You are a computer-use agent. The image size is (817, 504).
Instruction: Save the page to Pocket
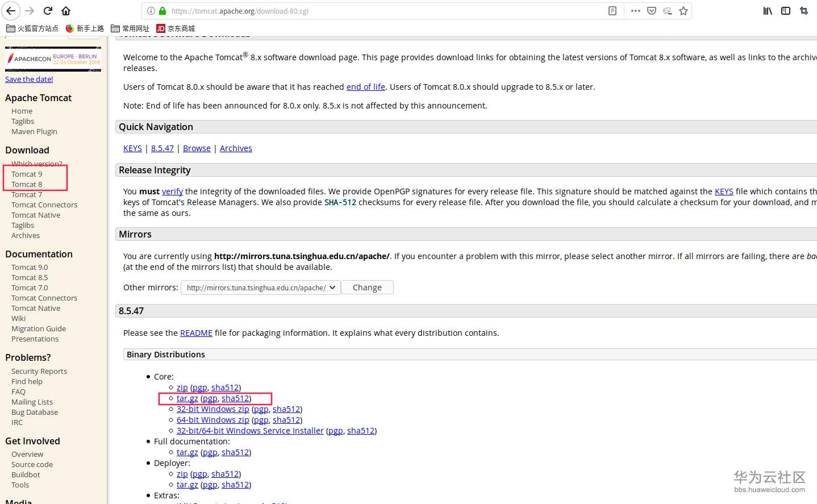click(x=652, y=11)
